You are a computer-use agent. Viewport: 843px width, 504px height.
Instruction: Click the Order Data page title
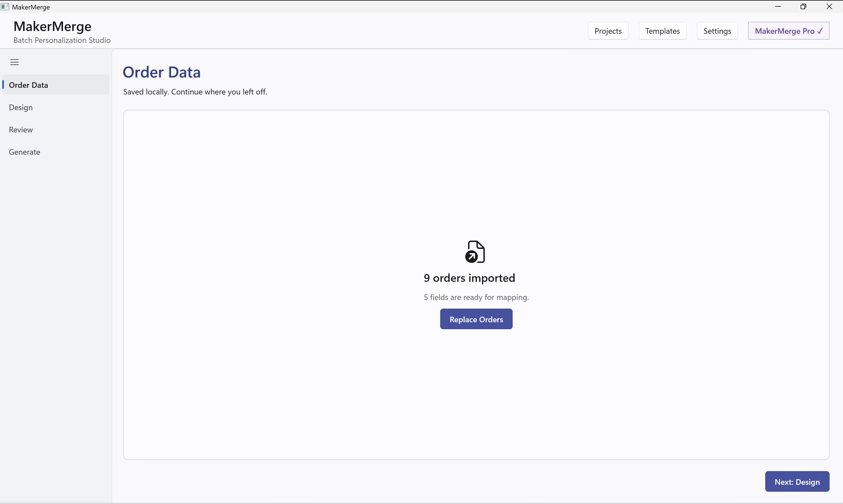coord(162,72)
